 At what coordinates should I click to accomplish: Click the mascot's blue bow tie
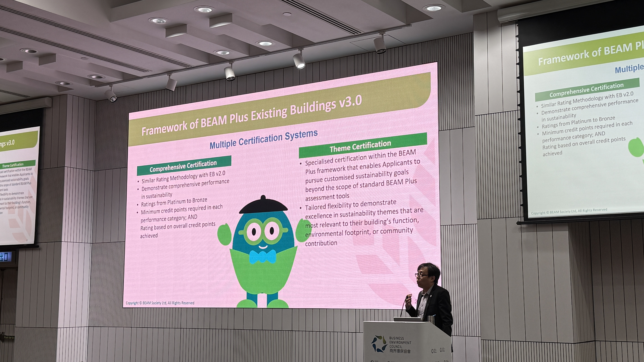(x=262, y=257)
